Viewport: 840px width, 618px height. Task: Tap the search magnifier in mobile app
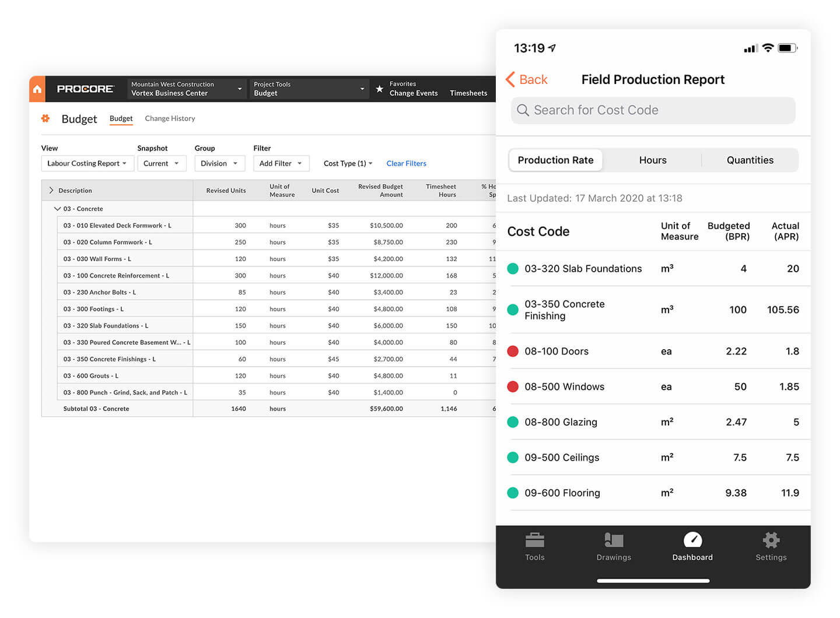coord(523,110)
